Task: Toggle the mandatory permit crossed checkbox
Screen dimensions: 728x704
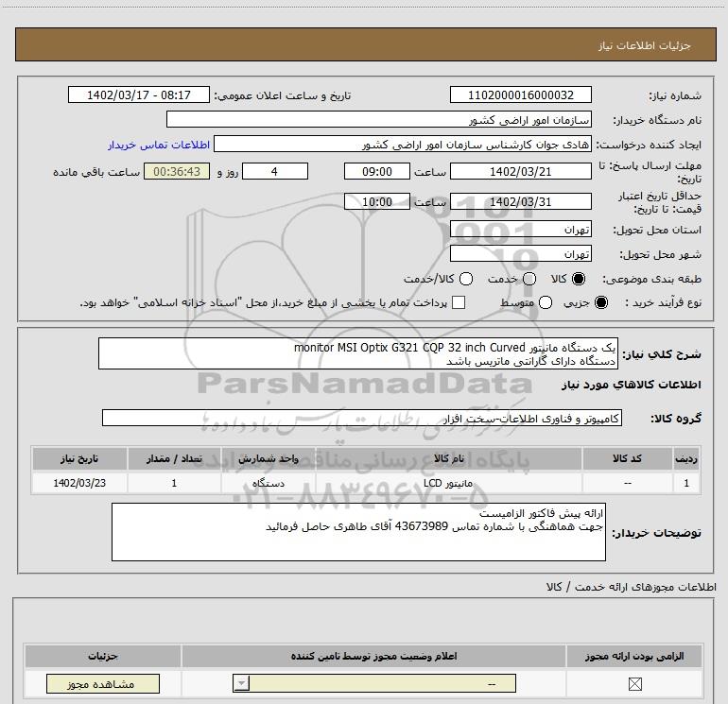Action: pos(634,683)
